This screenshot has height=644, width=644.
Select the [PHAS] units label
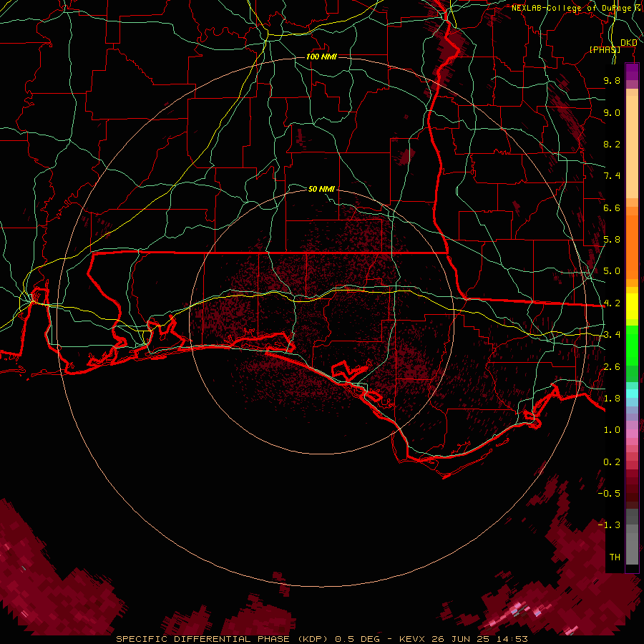[x=605, y=49]
